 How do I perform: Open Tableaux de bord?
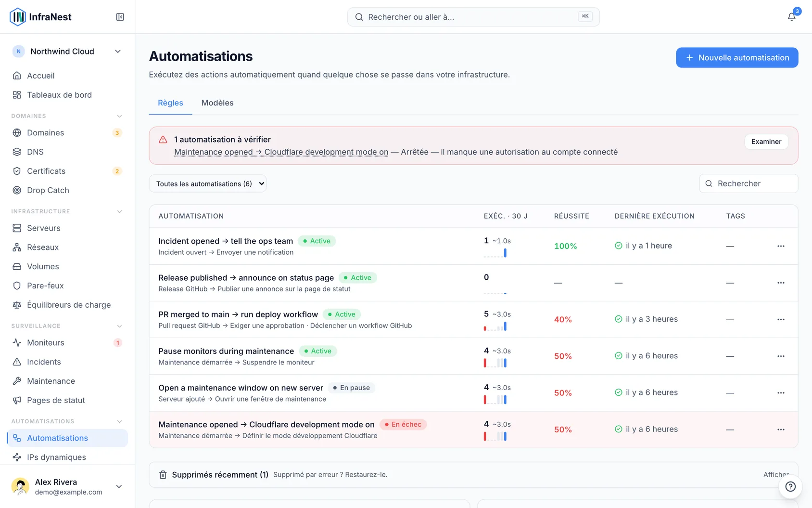coord(67,95)
